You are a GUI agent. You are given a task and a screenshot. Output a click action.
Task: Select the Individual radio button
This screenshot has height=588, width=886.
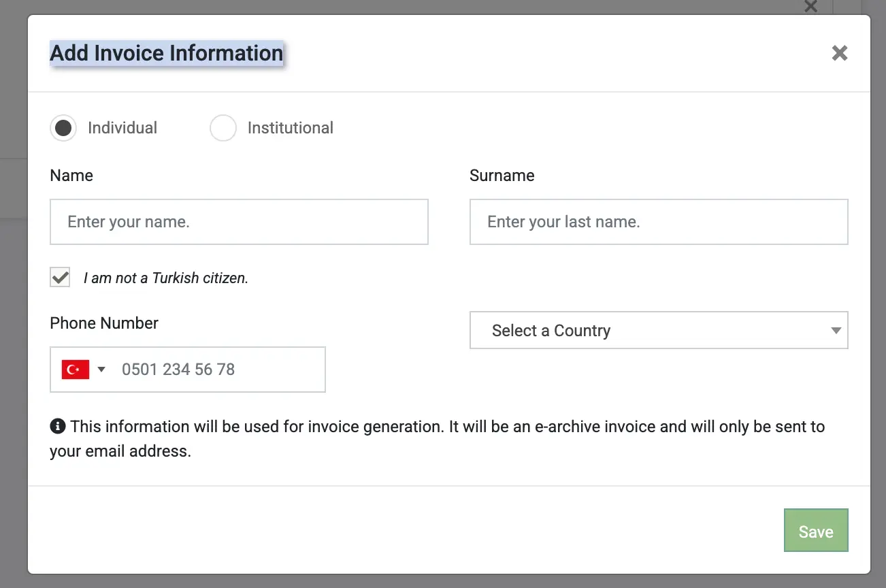pyautogui.click(x=63, y=128)
